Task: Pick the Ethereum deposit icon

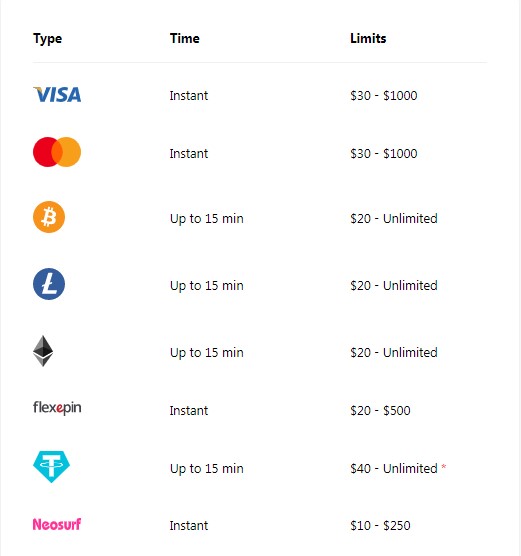Action: pos(43,351)
